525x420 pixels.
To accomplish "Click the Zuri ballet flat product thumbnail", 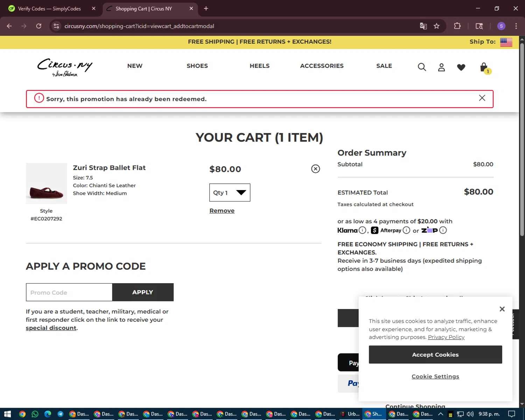I will 46,183.
